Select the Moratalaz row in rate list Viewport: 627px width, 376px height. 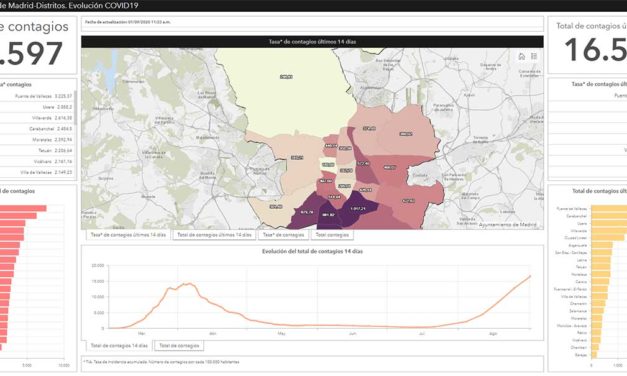click(x=37, y=140)
